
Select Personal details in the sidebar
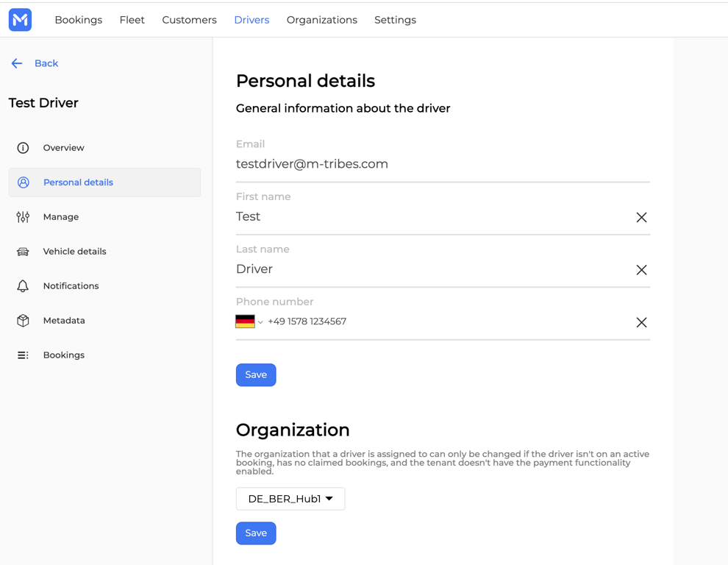click(104, 182)
